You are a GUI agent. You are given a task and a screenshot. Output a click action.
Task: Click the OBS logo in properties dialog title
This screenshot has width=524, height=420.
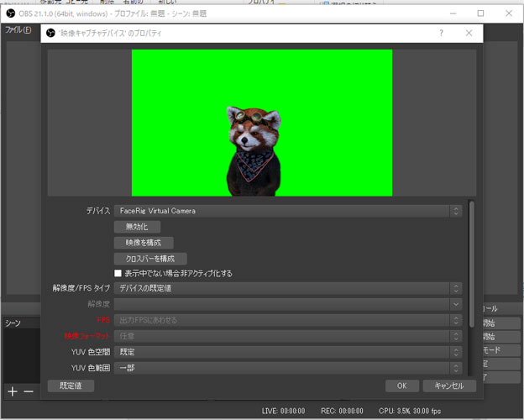50,33
